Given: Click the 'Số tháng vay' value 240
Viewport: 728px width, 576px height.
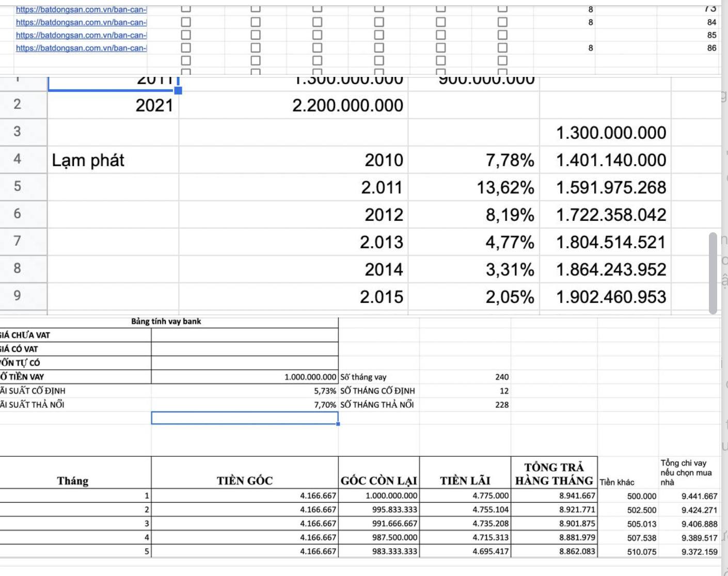Looking at the screenshot, I should pos(465,377).
